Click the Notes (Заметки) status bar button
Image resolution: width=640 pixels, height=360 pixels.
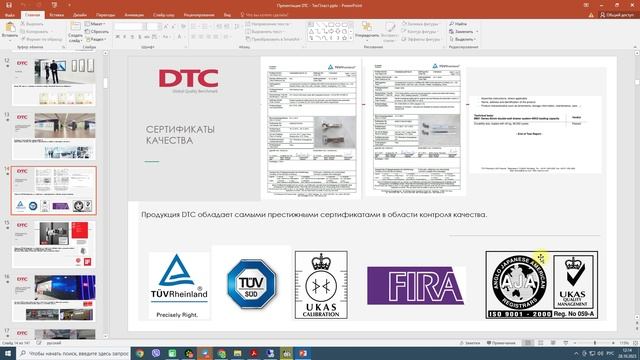pos(470,343)
